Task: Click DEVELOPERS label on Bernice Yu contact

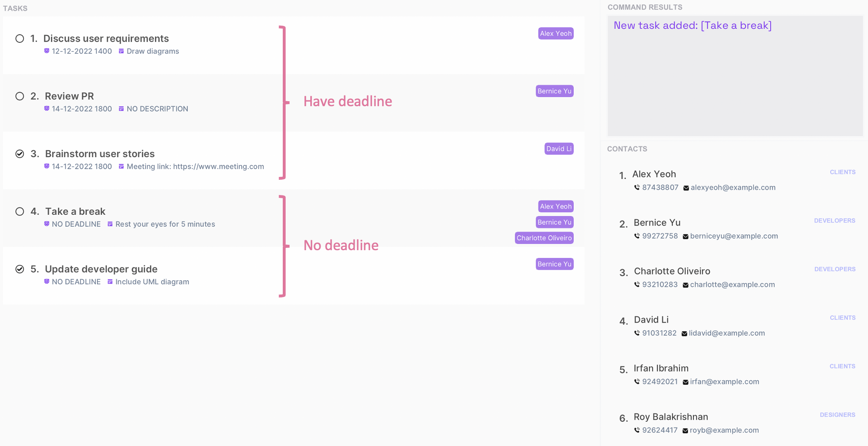Action: (x=835, y=221)
